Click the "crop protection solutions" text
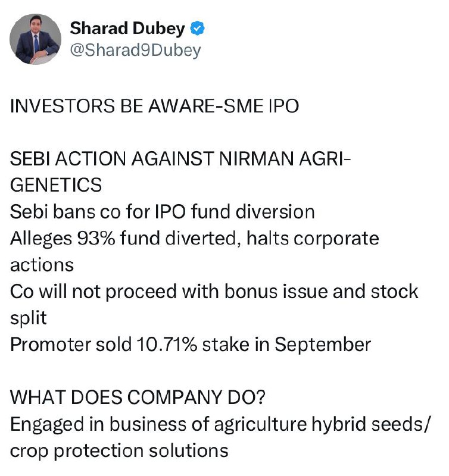The image size is (449, 476). [x=119, y=450]
